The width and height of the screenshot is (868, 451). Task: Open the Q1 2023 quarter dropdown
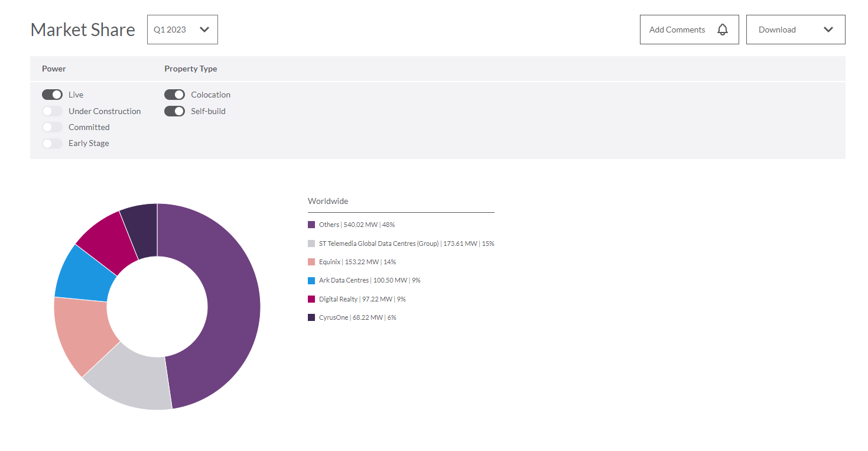click(x=182, y=30)
